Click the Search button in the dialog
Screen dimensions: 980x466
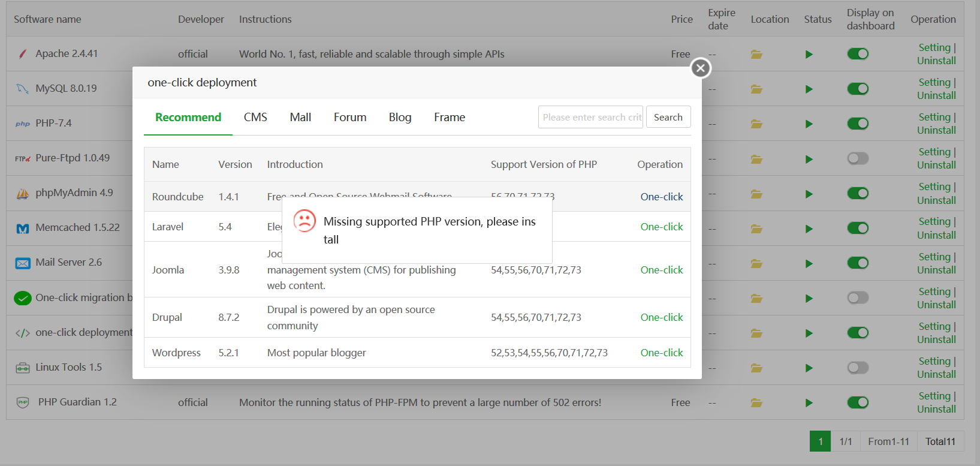pyautogui.click(x=668, y=118)
